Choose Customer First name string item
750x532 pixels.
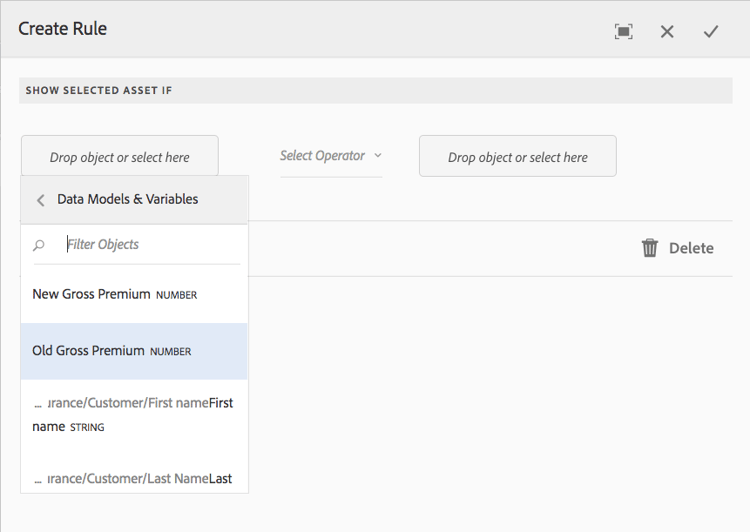tap(133, 414)
